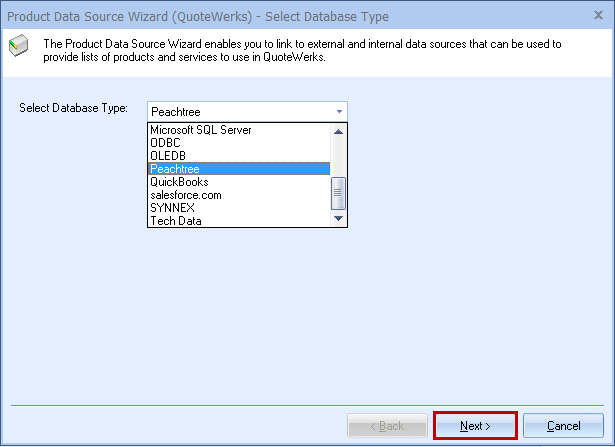Viewport: 615px width, 447px height.
Task: Select SYNNEX in the list
Action: [x=239, y=208]
